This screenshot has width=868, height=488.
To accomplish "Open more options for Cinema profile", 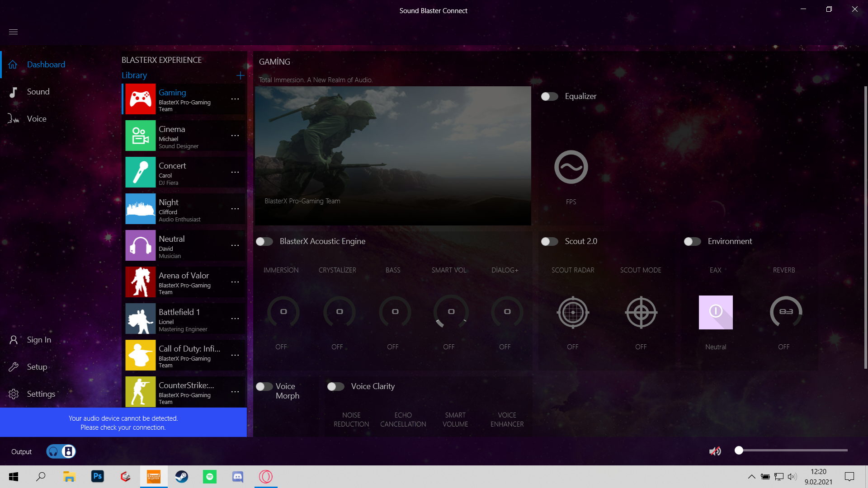I will coord(235,136).
